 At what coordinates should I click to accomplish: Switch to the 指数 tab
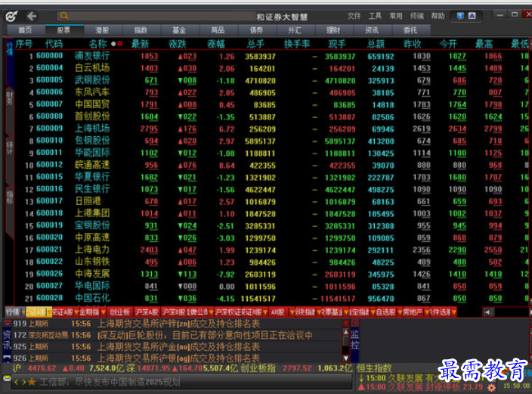[141, 30]
